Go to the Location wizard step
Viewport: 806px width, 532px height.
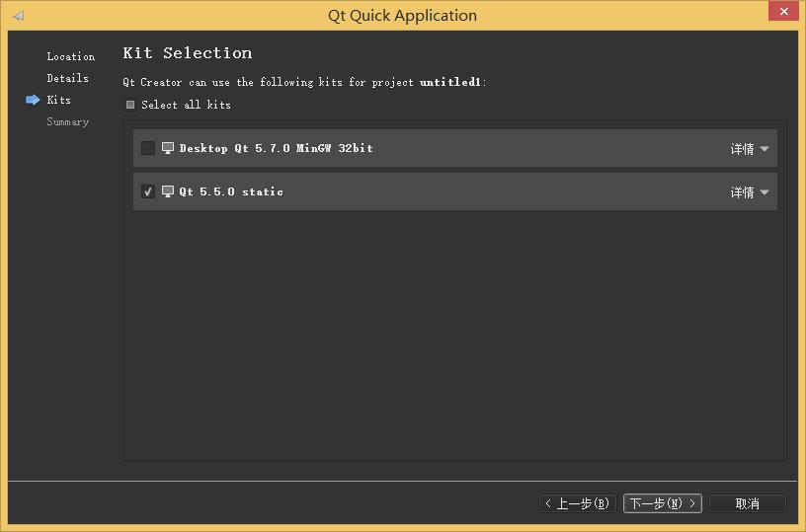tap(71, 56)
